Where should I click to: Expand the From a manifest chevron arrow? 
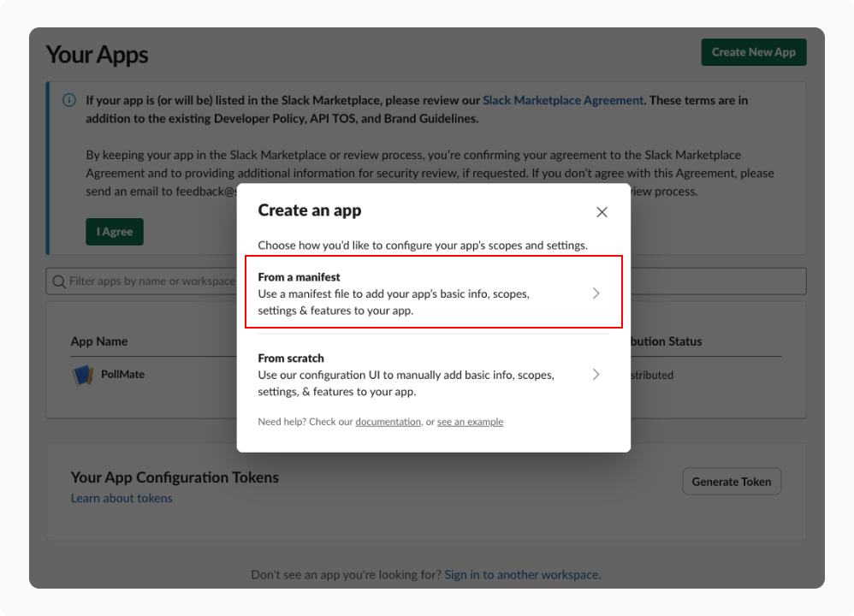pyautogui.click(x=596, y=293)
